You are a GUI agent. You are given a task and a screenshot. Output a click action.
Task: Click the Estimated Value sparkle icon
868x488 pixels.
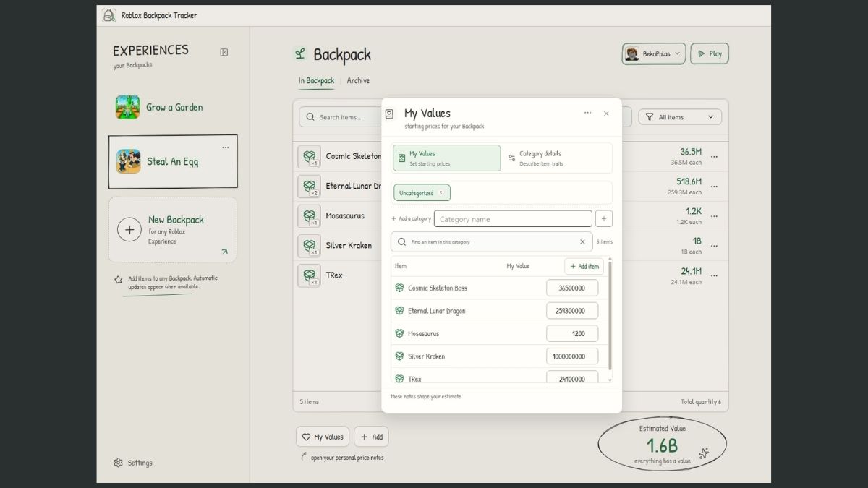point(704,453)
